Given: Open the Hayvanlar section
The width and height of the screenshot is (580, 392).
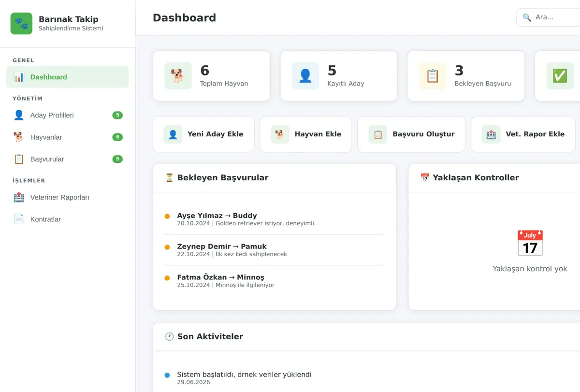Looking at the screenshot, I should pos(68,137).
